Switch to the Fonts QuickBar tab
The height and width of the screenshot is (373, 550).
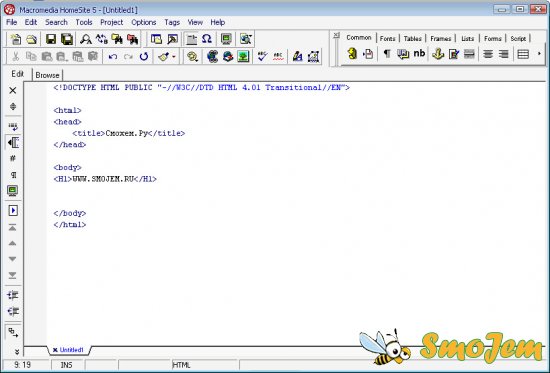point(387,39)
